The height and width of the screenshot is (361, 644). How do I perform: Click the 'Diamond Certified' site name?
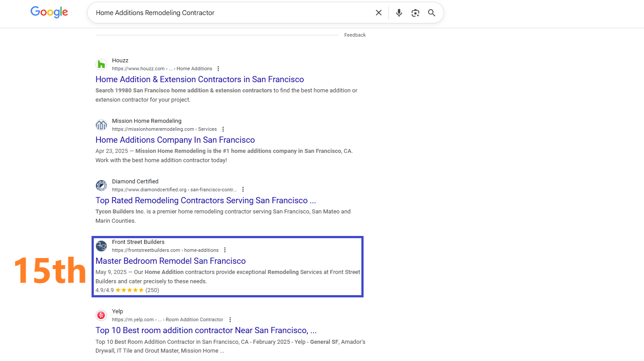point(135,182)
